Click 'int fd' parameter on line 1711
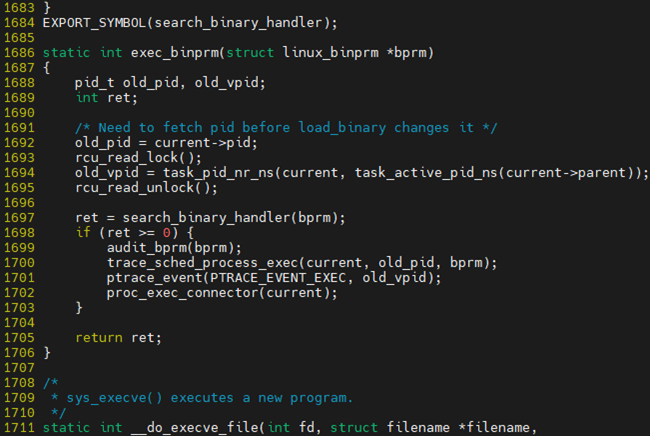This screenshot has width=650, height=436. (x=290, y=427)
